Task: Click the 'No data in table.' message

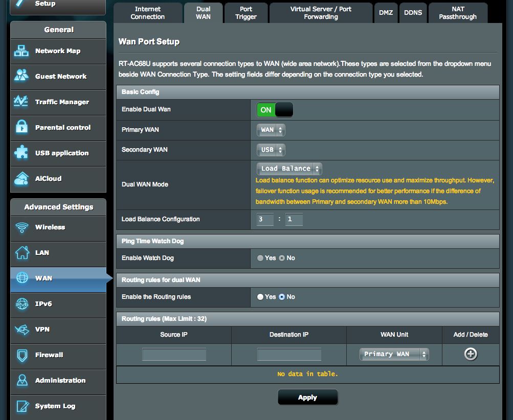Action: click(x=307, y=374)
